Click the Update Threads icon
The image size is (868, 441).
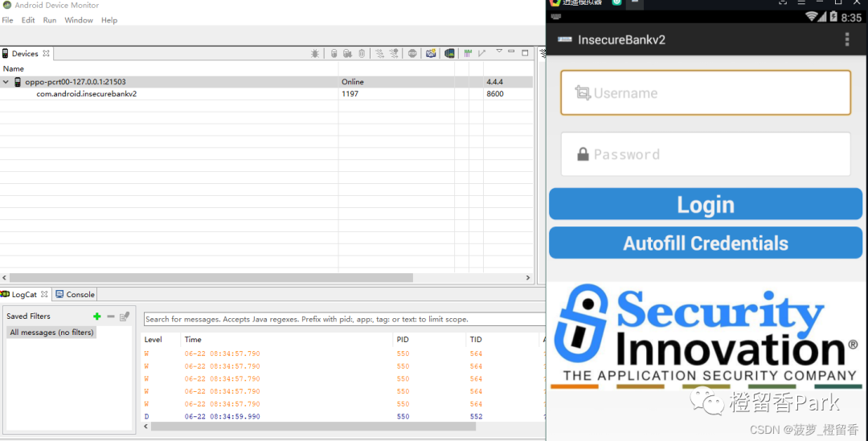[x=379, y=54]
